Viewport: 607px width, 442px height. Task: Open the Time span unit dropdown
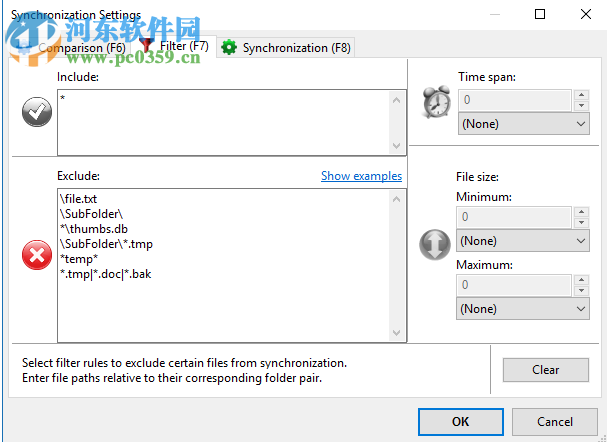click(x=524, y=124)
